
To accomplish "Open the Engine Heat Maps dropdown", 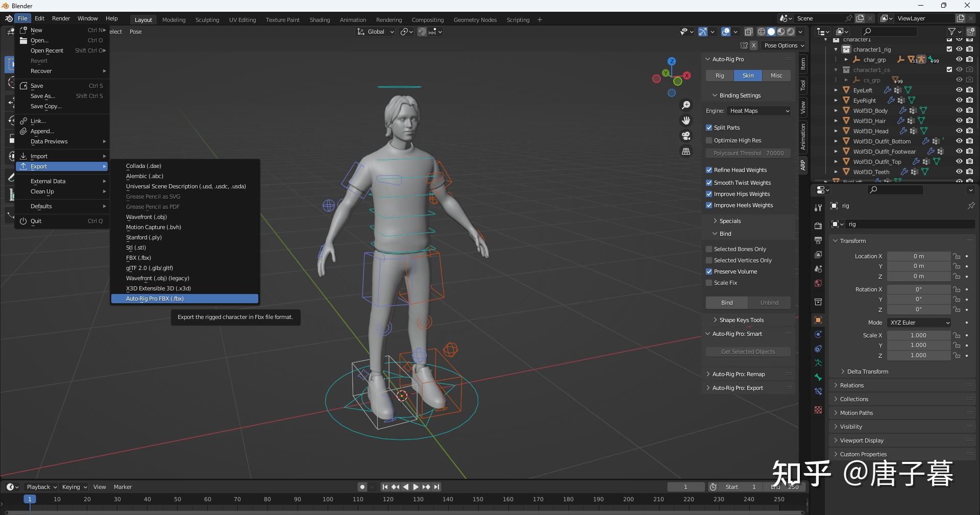I will click(x=759, y=111).
